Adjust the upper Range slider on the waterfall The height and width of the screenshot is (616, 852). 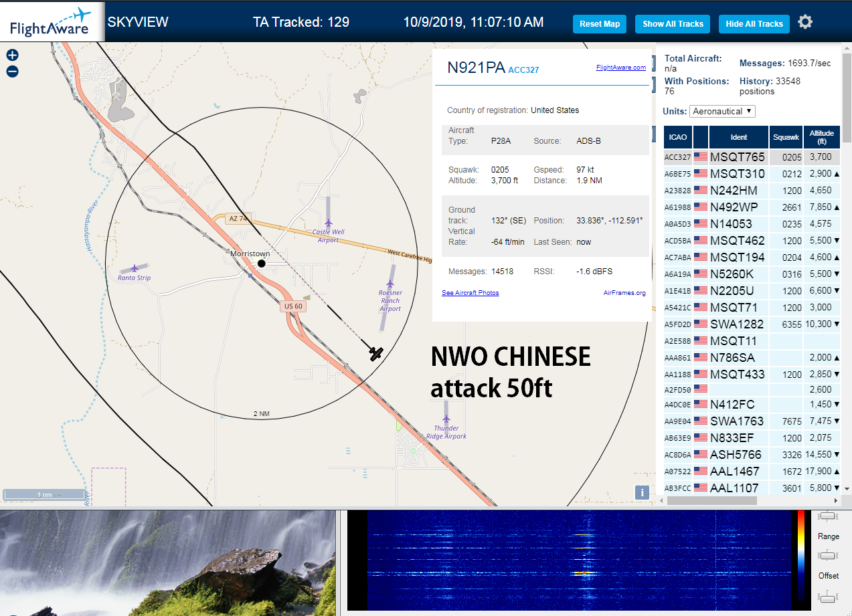pos(827,516)
